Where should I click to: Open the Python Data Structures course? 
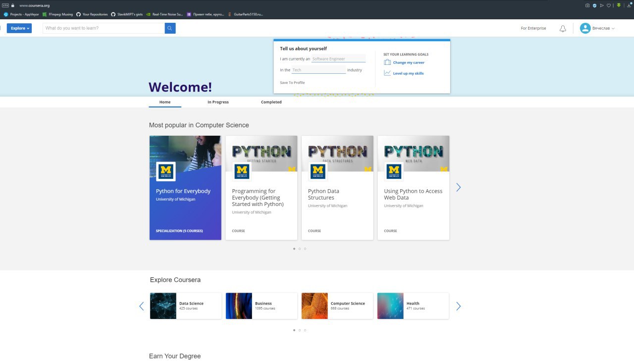337,188
